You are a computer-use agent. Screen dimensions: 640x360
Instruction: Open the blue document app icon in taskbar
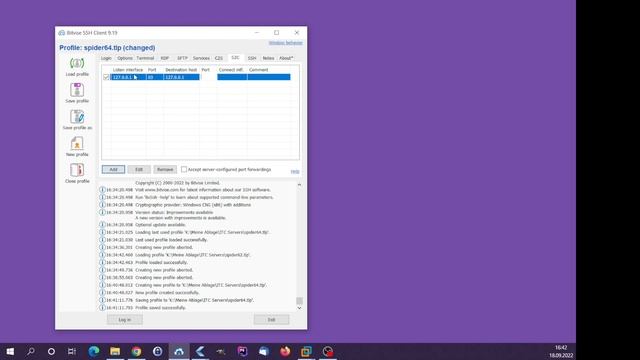tap(264, 351)
